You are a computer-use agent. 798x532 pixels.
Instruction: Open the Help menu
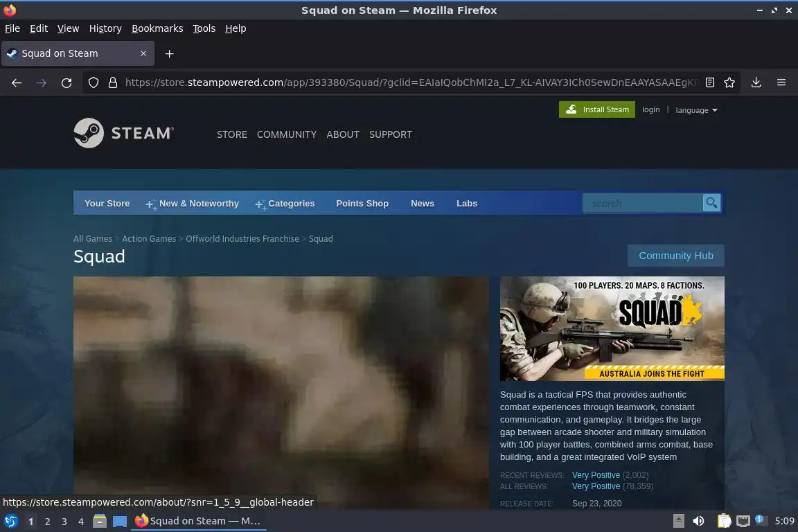(236, 28)
